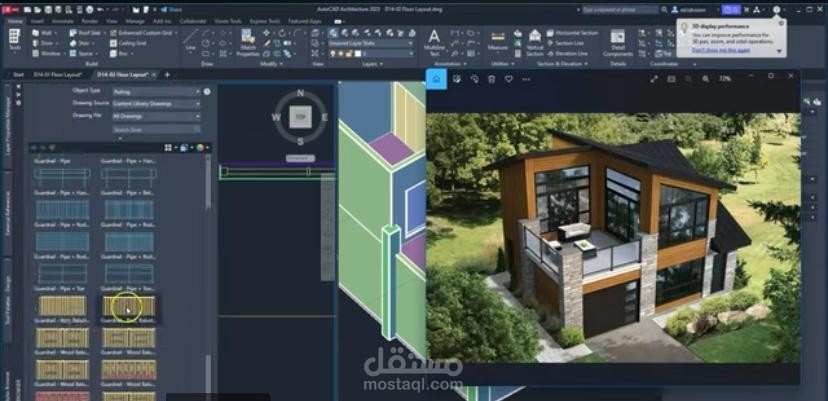Select the Ceiling Grid tool
828x401 pixels.
128,43
